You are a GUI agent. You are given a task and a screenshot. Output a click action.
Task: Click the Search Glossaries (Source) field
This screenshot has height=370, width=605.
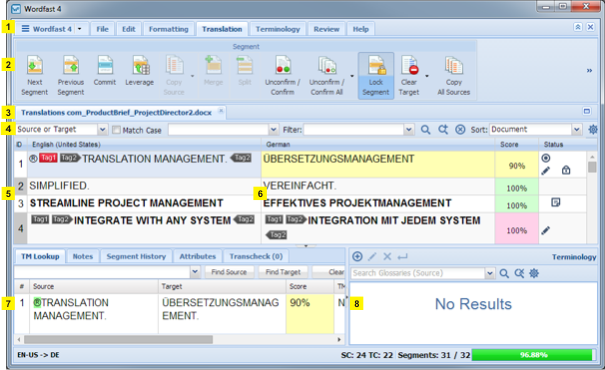pos(418,273)
